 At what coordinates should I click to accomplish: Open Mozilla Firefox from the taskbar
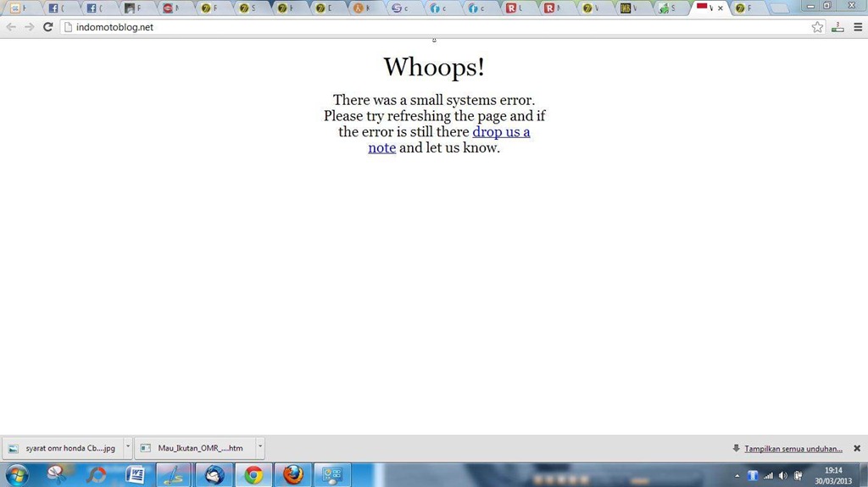(x=293, y=475)
